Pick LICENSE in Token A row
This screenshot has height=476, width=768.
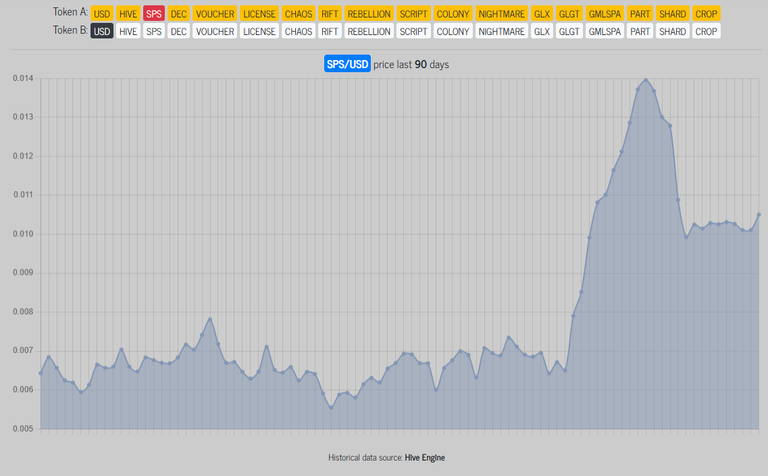(x=259, y=14)
